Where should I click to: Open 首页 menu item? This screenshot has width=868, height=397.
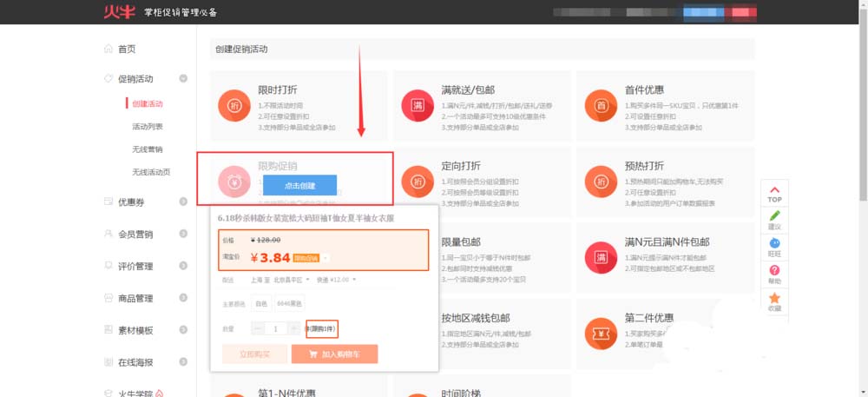coord(127,49)
